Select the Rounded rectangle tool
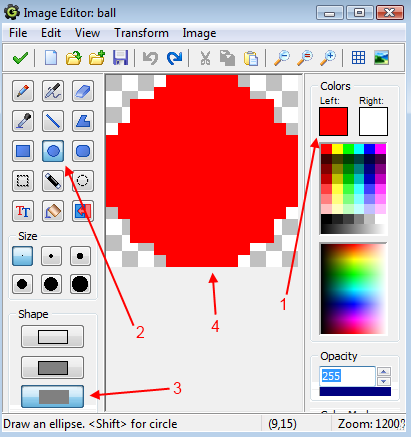411x437 pixels. pyautogui.click(x=83, y=151)
